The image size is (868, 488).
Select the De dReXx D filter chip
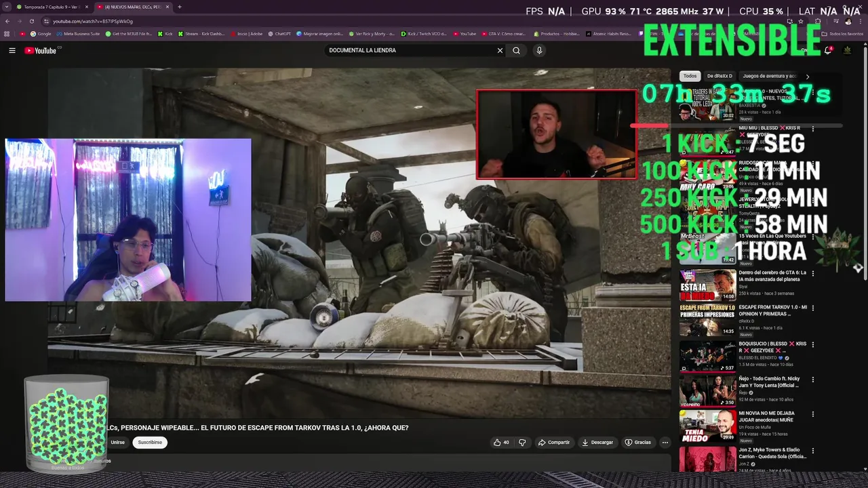tap(719, 76)
